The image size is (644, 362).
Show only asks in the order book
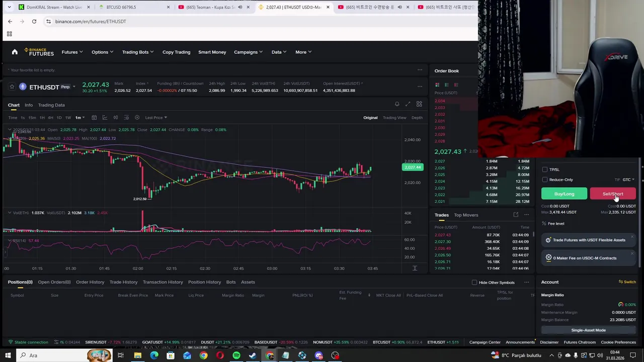(456, 84)
